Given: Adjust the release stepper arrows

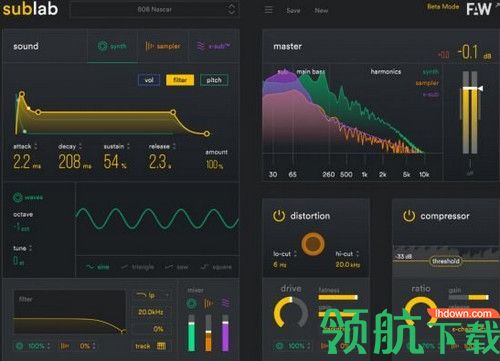Looking at the screenshot, I should point(174,146).
